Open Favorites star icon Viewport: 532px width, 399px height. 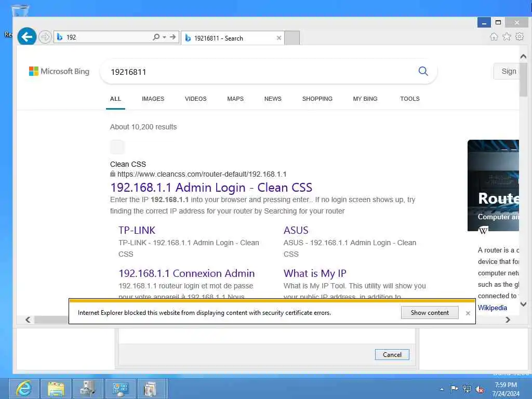pos(507,37)
